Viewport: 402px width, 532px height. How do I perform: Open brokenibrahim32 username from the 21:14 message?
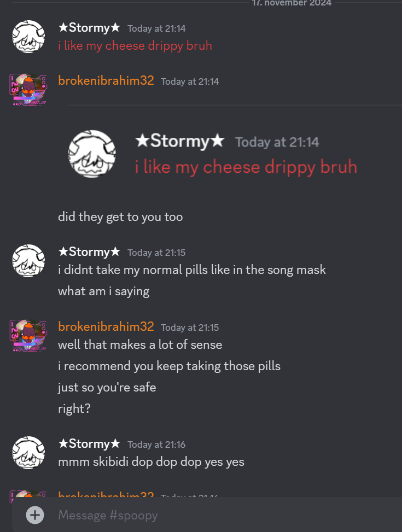point(106,81)
